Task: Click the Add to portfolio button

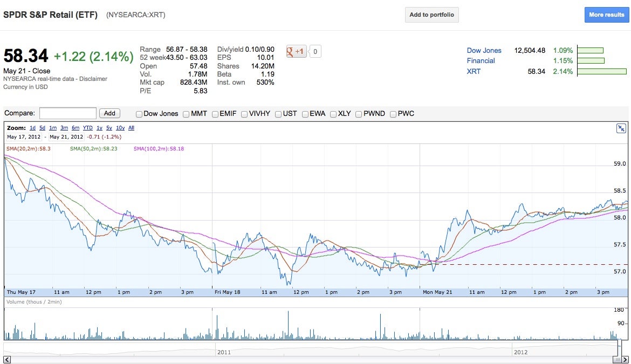Action: click(432, 15)
